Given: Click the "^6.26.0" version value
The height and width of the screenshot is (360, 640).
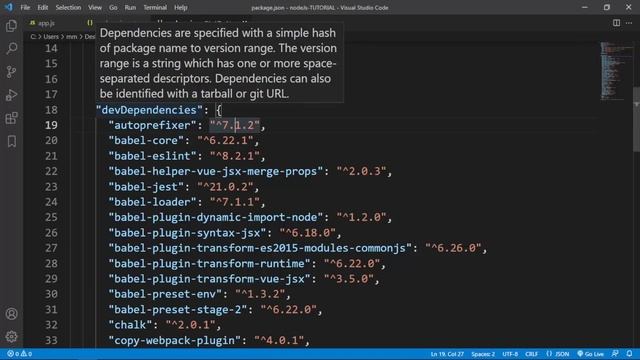Looking at the screenshot, I should [x=453, y=248].
